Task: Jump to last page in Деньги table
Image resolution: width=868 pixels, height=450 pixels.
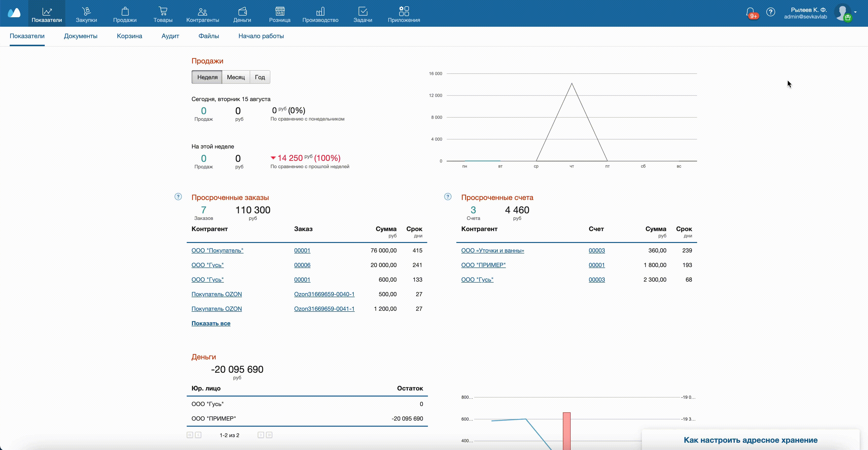Action: [x=269, y=435]
